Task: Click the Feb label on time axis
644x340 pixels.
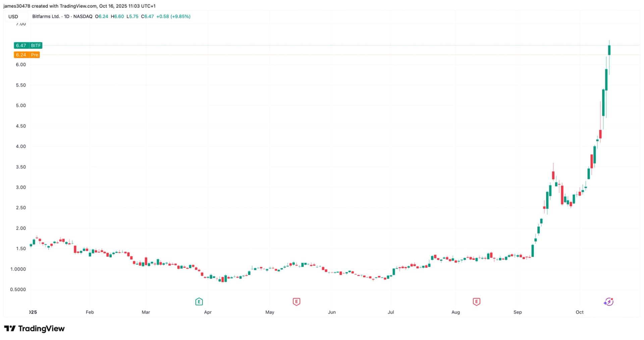Action: 90,312
